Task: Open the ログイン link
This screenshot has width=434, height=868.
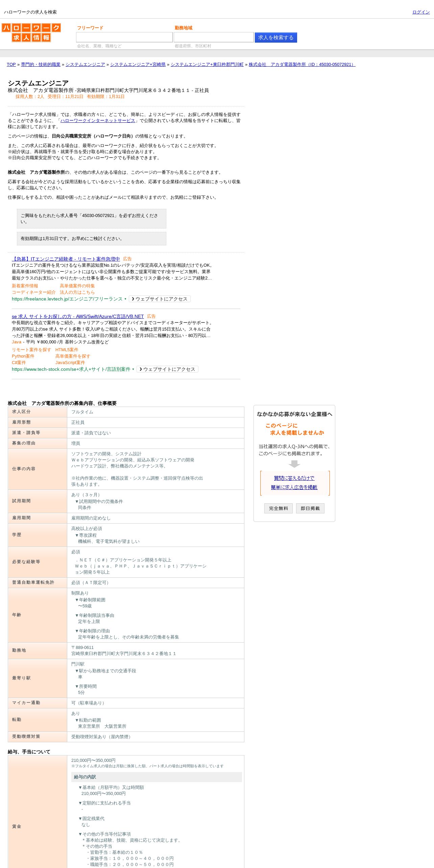Action: [x=421, y=12]
